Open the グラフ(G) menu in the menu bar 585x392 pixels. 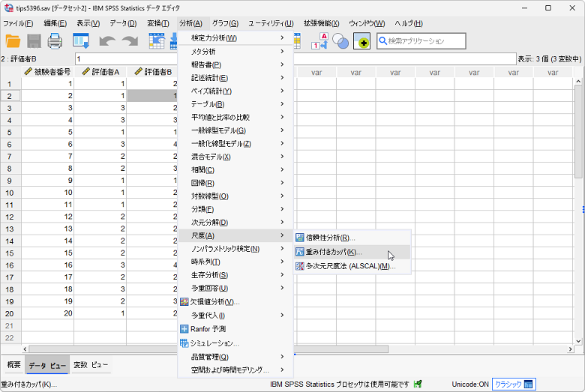(x=224, y=23)
